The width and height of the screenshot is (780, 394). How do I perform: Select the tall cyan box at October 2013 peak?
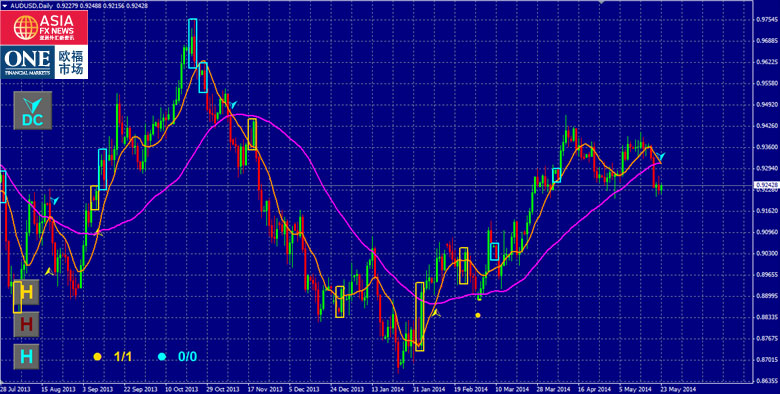(193, 43)
